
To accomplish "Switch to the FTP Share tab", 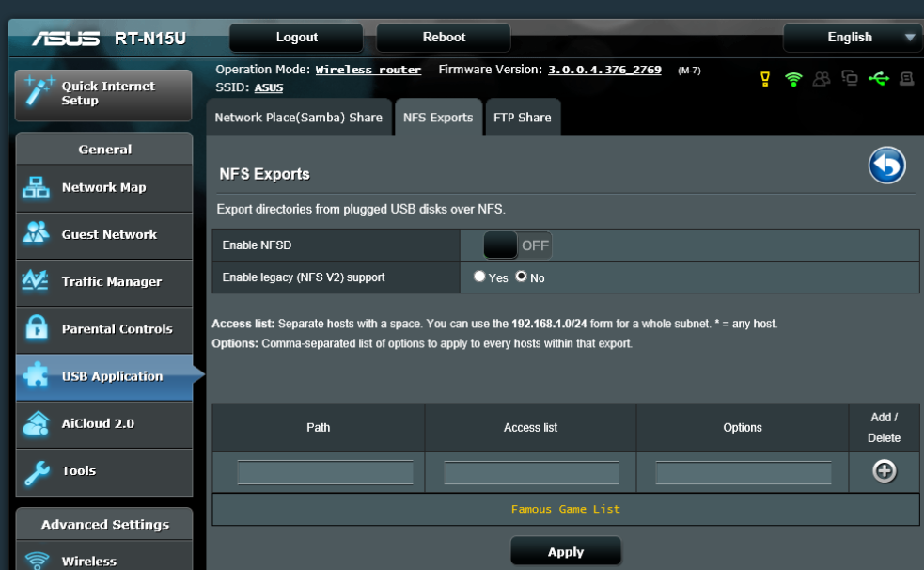I will (522, 118).
